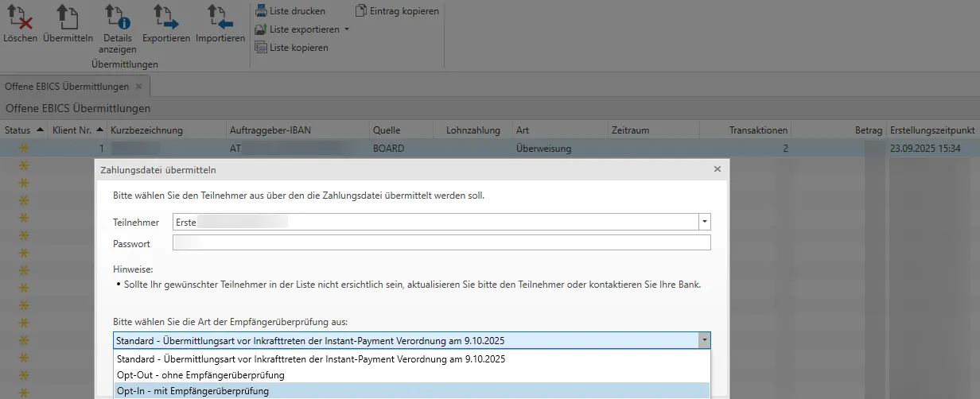Click Liste kopieren
This screenshot has height=399, width=980.
pyautogui.click(x=290, y=48)
